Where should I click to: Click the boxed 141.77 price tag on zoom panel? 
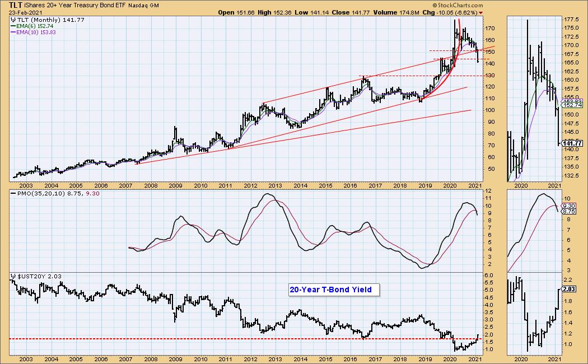[573, 143]
